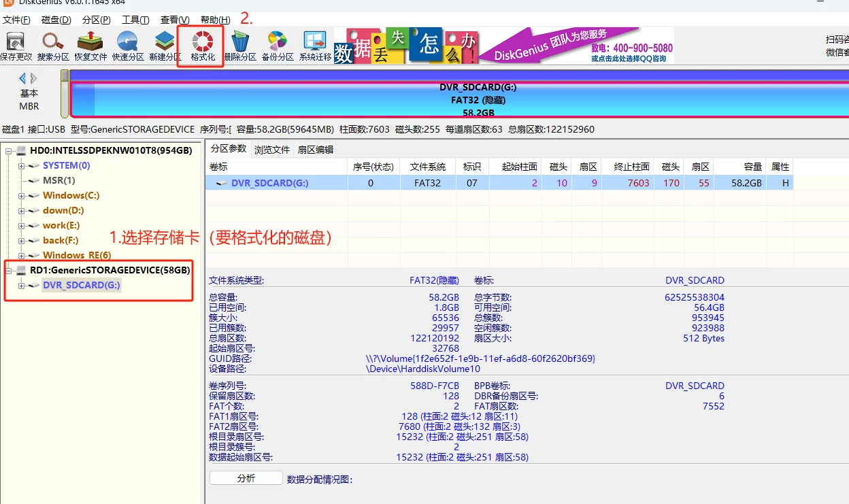Viewport: 849px width, 504px height.
Task: Select the HD0:INTELSSDPEKNW010T8(954GB) label
Action: (x=111, y=150)
